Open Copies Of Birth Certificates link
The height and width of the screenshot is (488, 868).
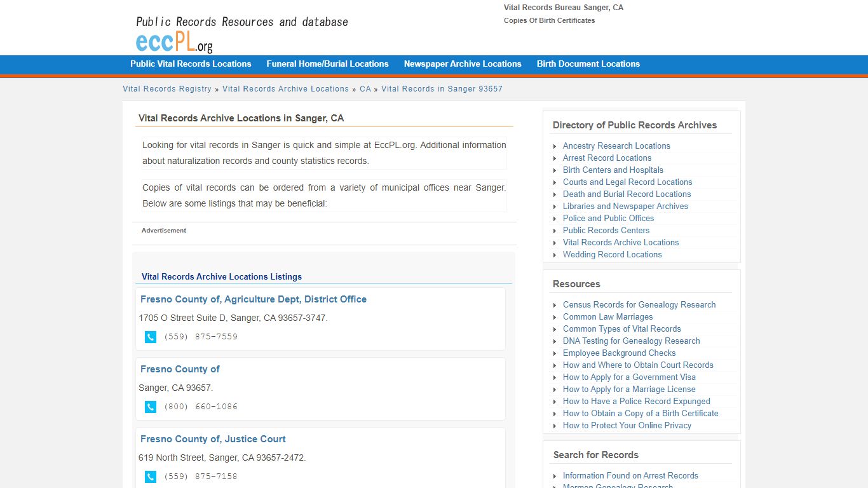550,20
